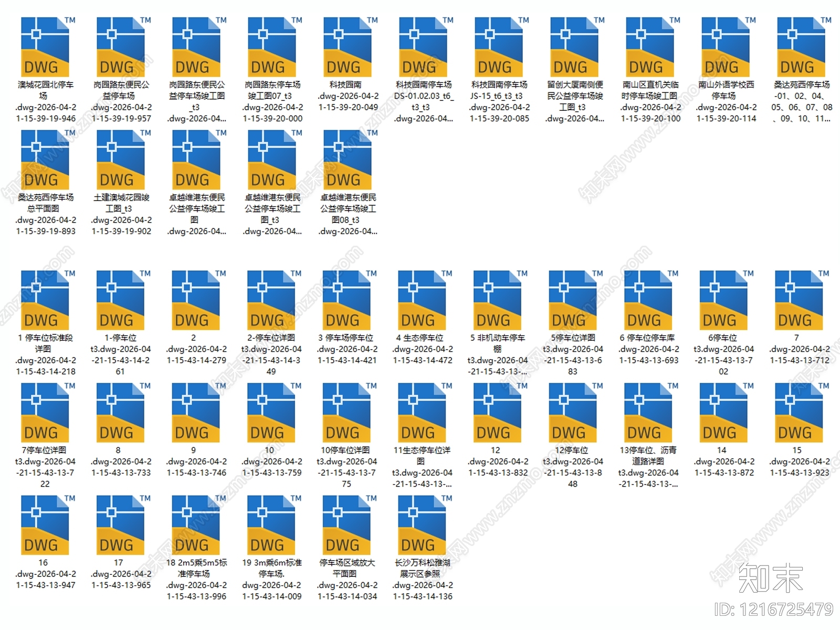This screenshot has height=630, width=840.
Task: Click the 10停车位详图 t3 DWG icon
Action: pos(347,412)
